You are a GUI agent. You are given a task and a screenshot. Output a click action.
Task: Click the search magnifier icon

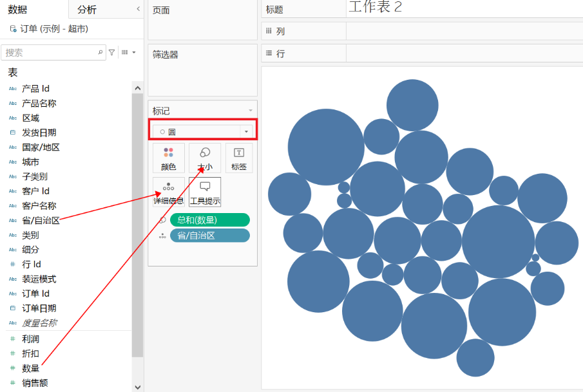pyautogui.click(x=100, y=52)
